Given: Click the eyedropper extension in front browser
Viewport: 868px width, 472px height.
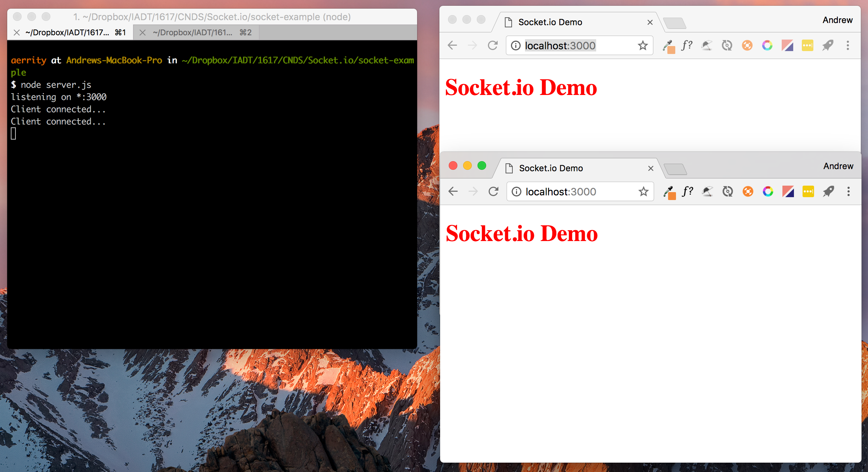Looking at the screenshot, I should tap(669, 192).
